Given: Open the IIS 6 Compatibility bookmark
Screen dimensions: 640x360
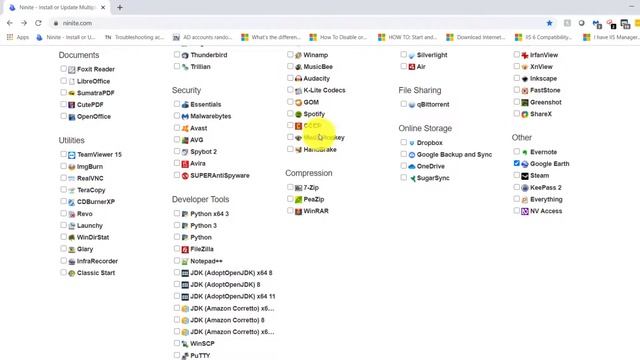Looking at the screenshot, I should tap(544, 37).
